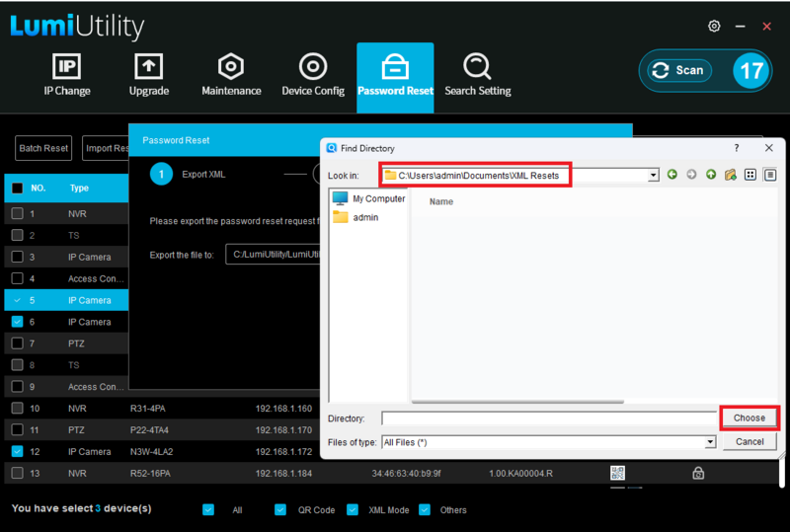Click the horizontal scrollbar in file list
This screenshot has width=790, height=532.
click(x=517, y=402)
